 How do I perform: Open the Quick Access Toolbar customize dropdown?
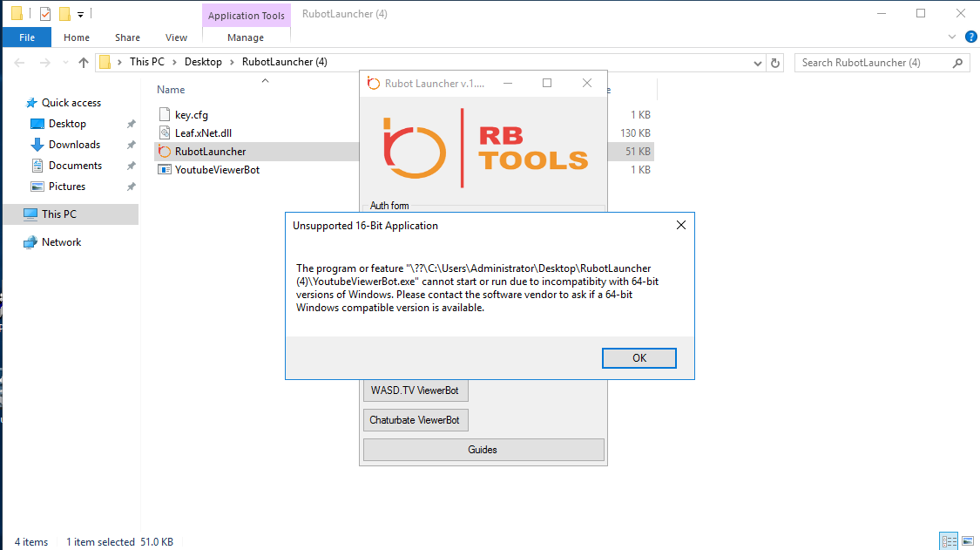click(x=81, y=15)
